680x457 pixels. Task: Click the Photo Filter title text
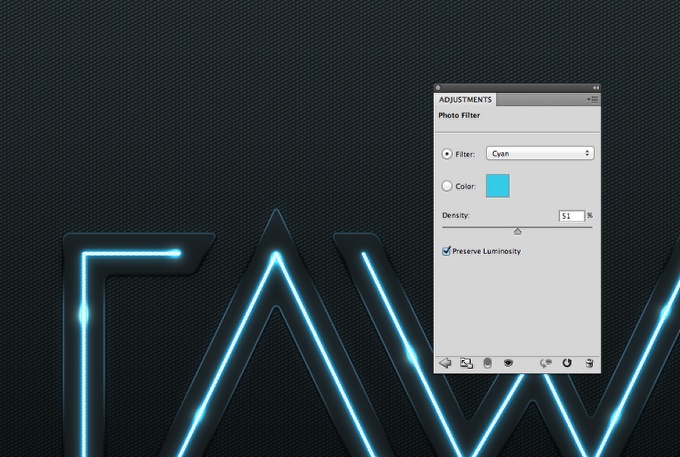(x=459, y=115)
